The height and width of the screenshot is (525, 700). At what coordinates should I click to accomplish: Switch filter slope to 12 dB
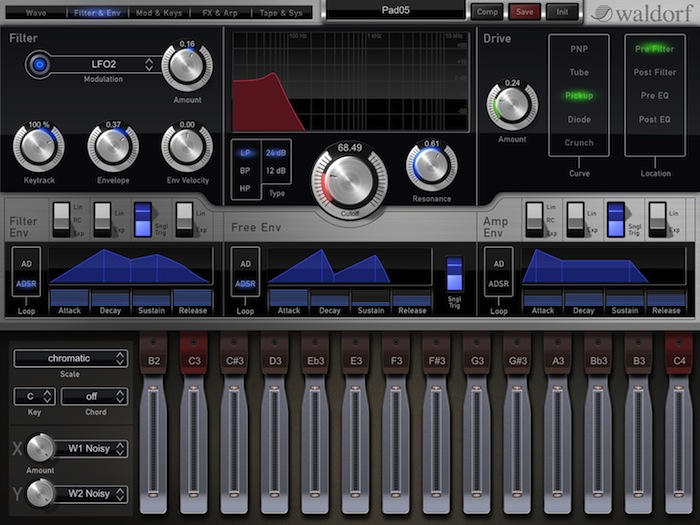276,171
